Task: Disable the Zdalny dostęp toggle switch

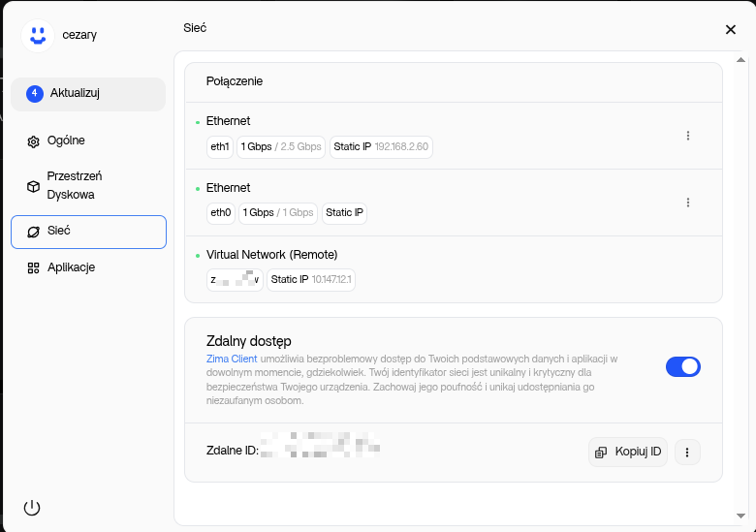Action: [682, 366]
